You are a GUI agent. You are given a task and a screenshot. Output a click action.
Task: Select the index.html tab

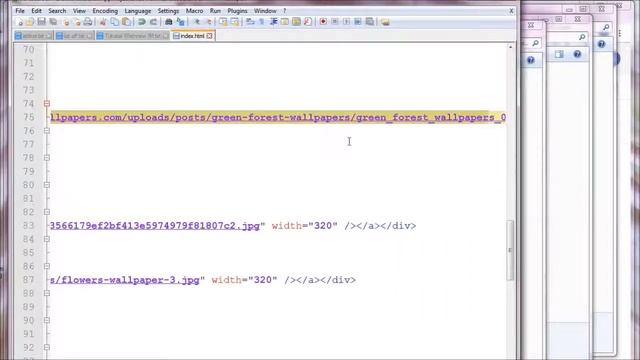tap(193, 36)
